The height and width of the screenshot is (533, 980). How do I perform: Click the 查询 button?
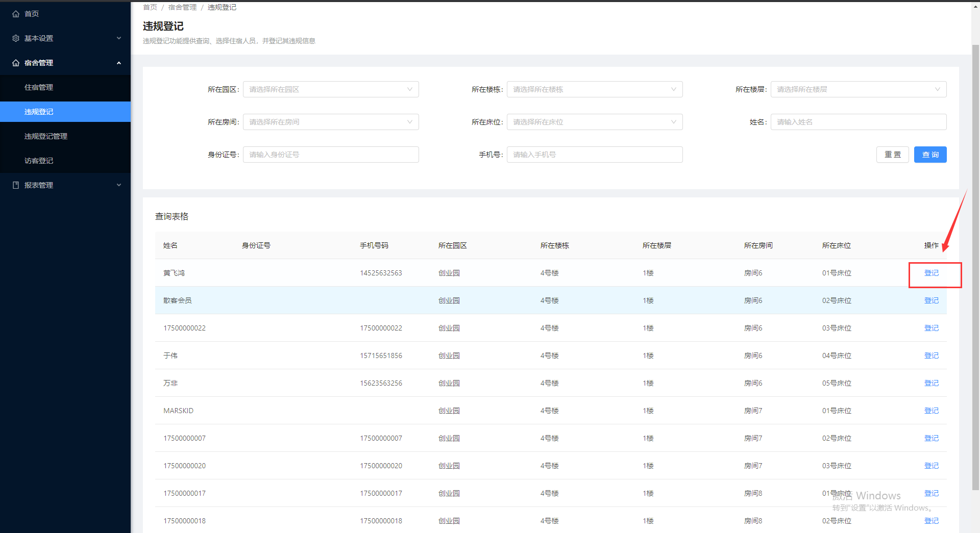930,155
